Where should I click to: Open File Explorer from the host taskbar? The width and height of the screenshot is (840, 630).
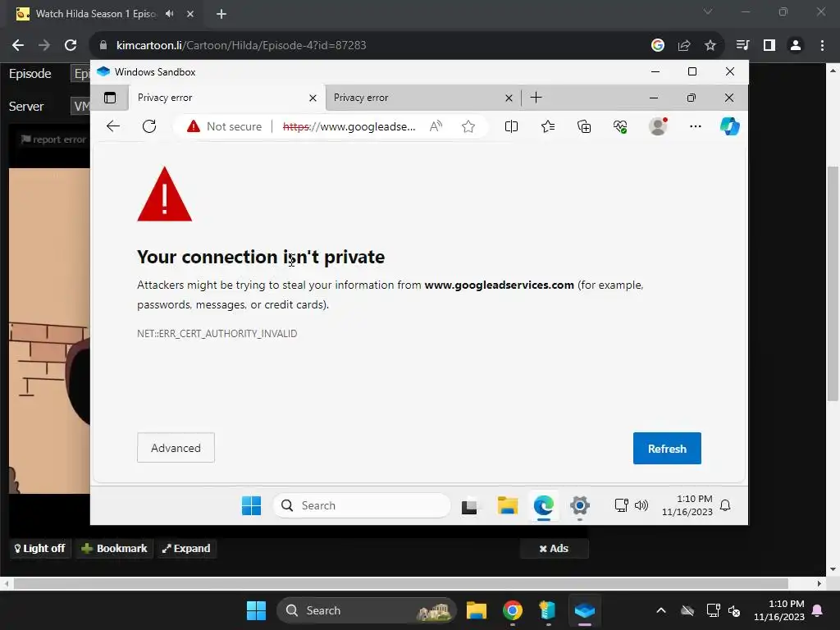(x=477, y=610)
